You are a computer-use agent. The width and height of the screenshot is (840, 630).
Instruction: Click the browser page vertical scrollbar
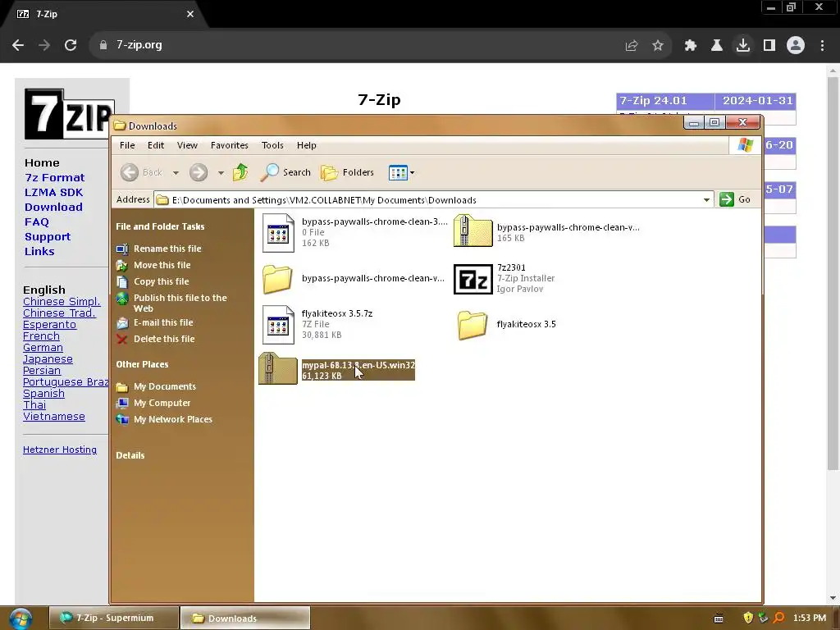click(833, 273)
